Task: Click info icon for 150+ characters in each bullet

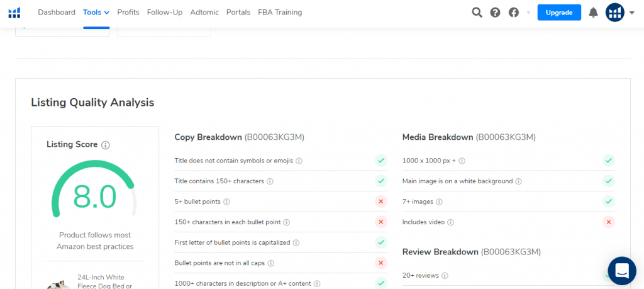Action: (287, 222)
